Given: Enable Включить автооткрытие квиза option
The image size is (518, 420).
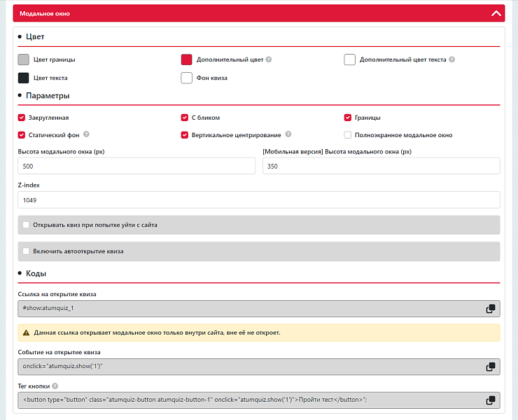Looking at the screenshot, I should coord(27,251).
